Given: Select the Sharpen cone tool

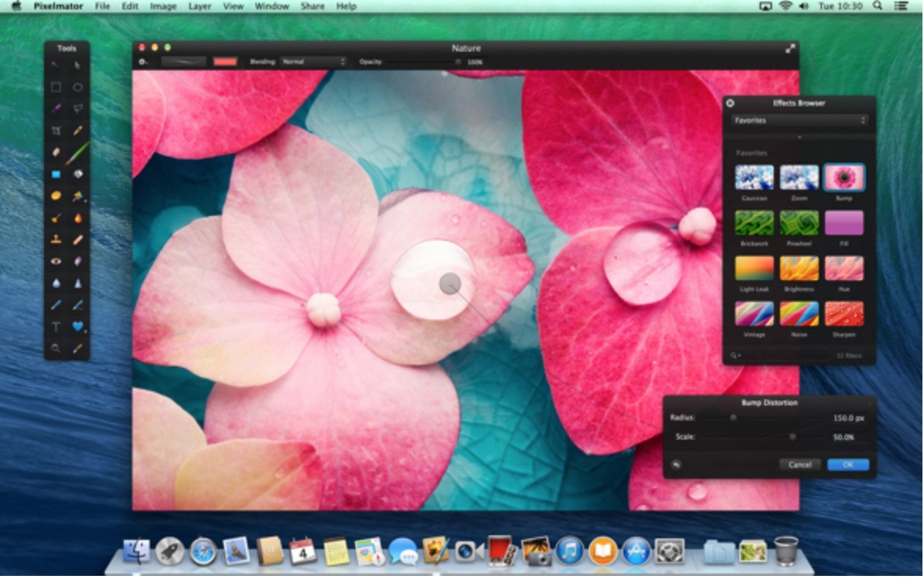Looking at the screenshot, I should (x=78, y=282).
